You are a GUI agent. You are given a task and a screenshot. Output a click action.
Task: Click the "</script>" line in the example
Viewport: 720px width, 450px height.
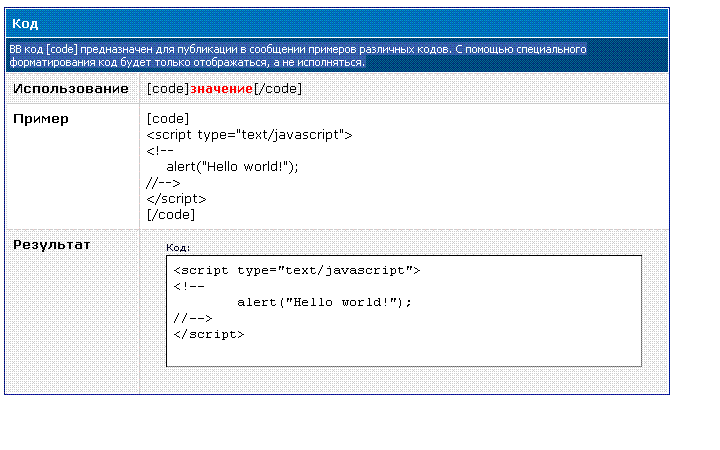177,199
